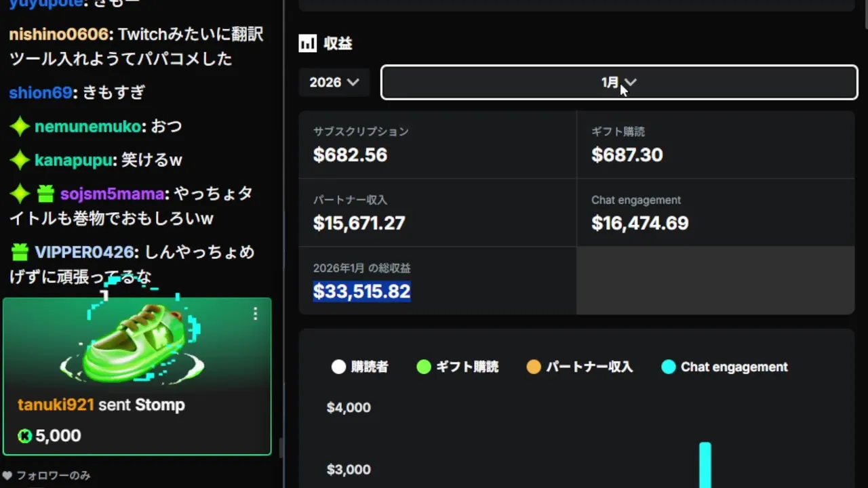
Task: Click the green coin icon beside 5,000
Action: pyautogui.click(x=25, y=436)
